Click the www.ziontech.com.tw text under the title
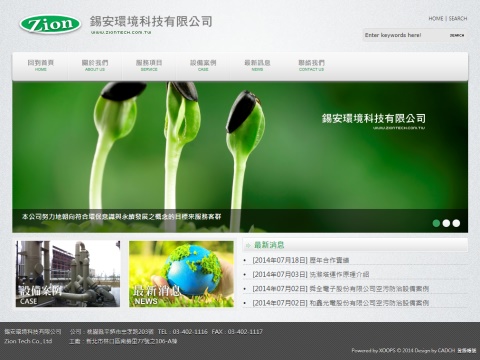 tap(121, 33)
